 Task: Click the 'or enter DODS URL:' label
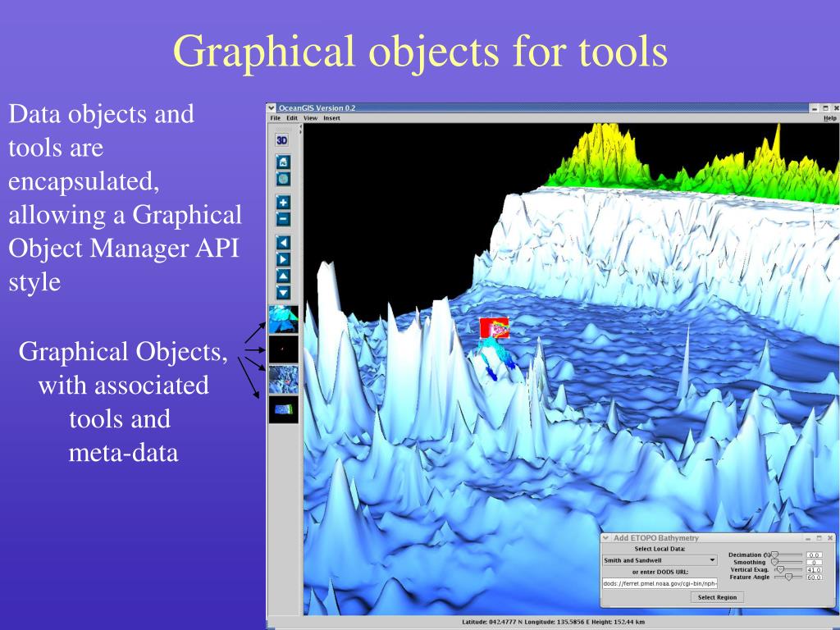click(x=660, y=572)
